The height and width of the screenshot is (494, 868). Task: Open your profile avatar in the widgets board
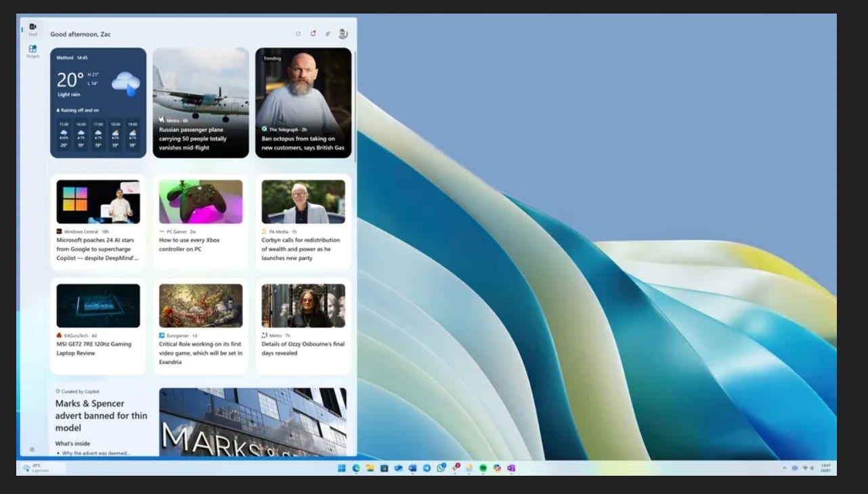[343, 32]
